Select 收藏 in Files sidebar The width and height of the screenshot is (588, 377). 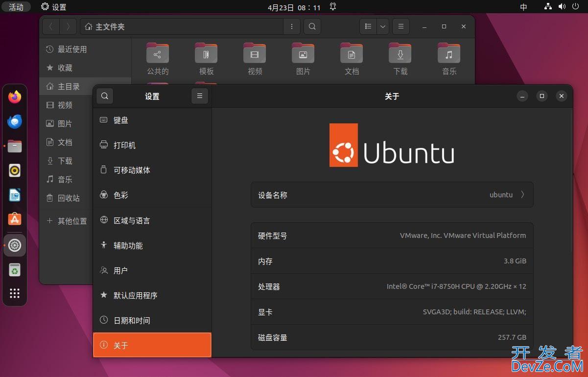click(x=86, y=68)
